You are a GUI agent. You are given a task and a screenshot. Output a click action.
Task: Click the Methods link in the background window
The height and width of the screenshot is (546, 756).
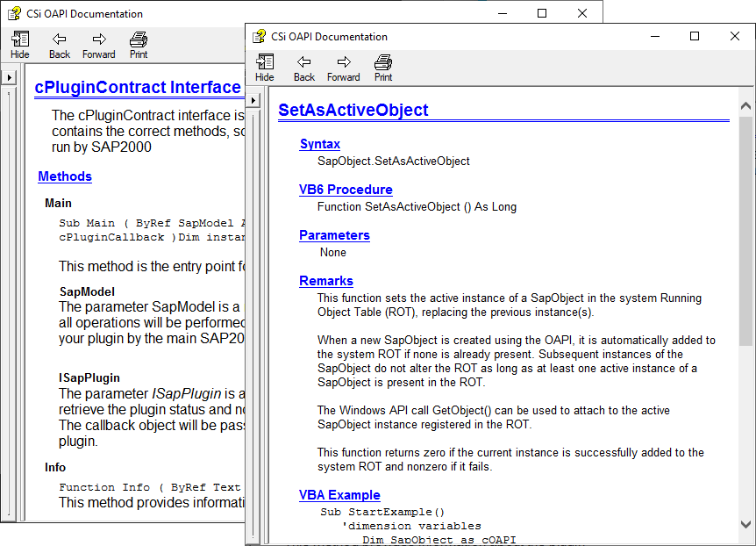click(64, 176)
